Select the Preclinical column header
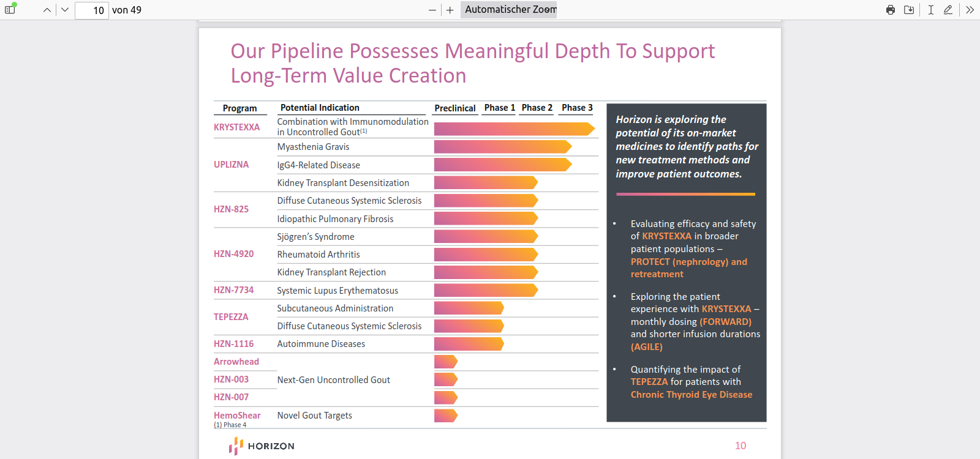The image size is (980, 459). pyautogui.click(x=455, y=108)
